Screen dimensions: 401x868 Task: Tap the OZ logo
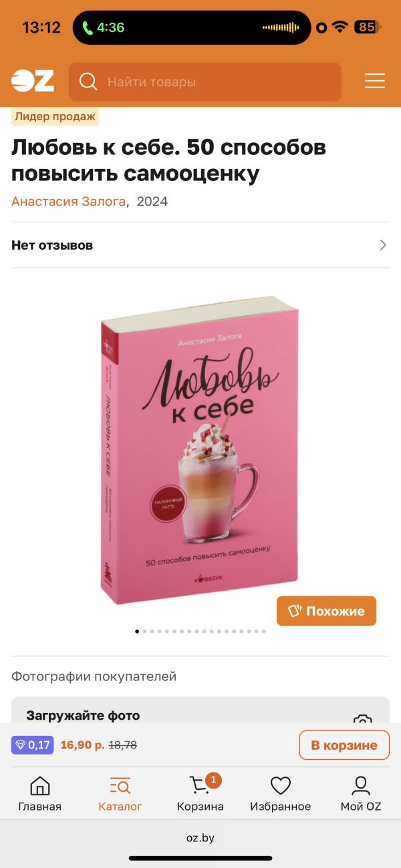pos(32,81)
